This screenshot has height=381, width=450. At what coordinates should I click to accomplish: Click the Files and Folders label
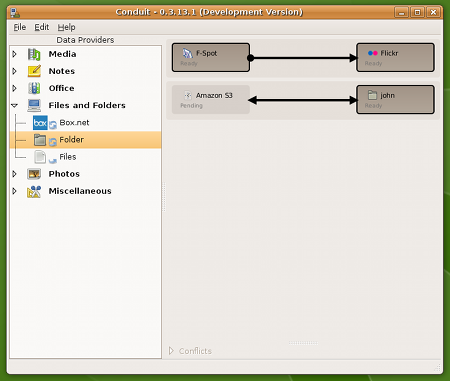(87, 105)
